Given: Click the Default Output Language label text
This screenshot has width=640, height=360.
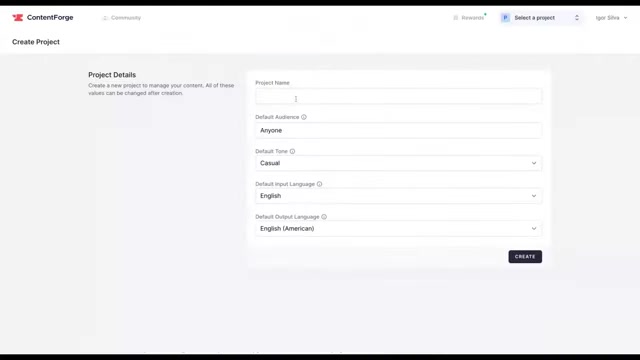Looking at the screenshot, I should tap(287, 217).
